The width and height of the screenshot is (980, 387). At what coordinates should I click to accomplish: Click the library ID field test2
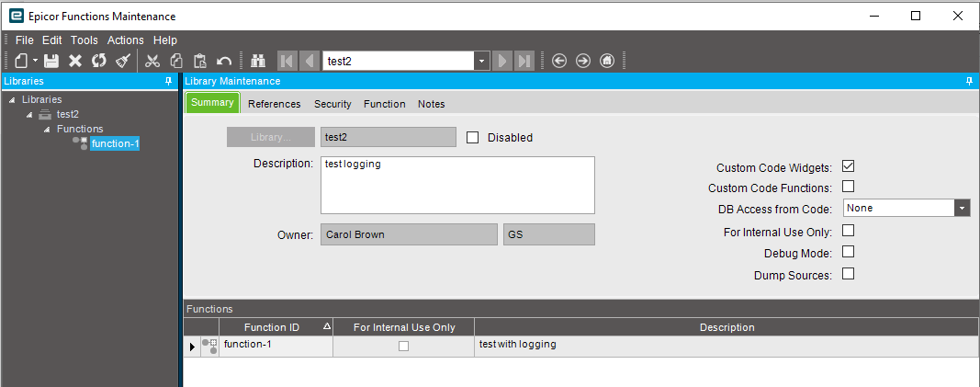tap(389, 138)
